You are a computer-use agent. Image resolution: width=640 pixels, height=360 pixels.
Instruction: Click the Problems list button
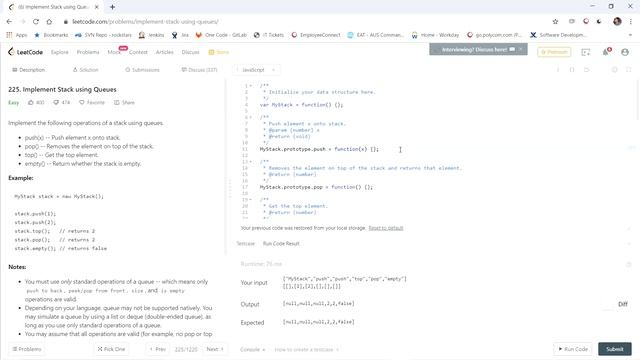point(27,349)
